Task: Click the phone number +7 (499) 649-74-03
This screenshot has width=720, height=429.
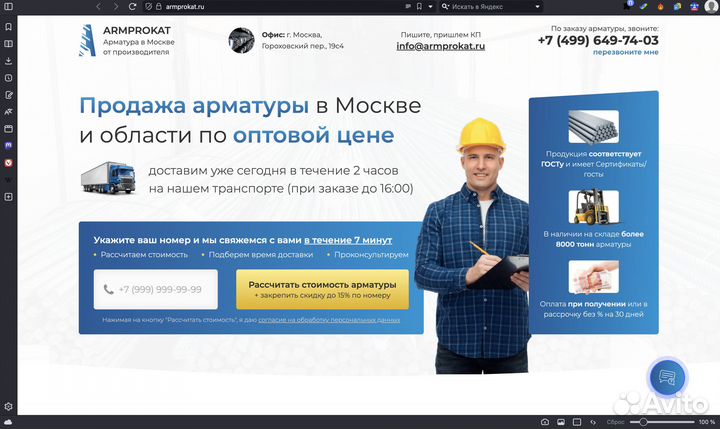Action: coord(598,40)
